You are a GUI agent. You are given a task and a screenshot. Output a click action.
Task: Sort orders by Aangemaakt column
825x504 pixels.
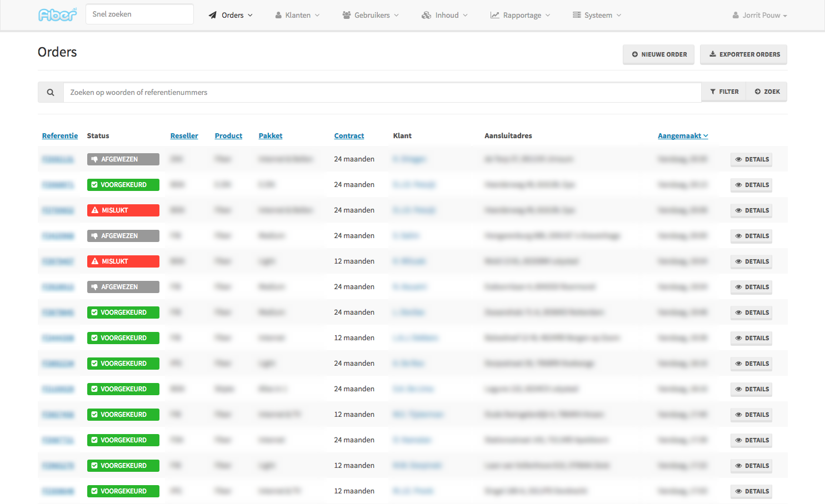click(682, 135)
